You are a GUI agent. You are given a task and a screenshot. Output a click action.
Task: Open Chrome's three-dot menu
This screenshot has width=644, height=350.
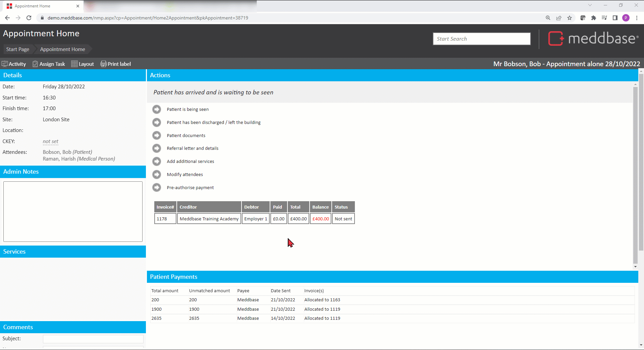(x=637, y=18)
